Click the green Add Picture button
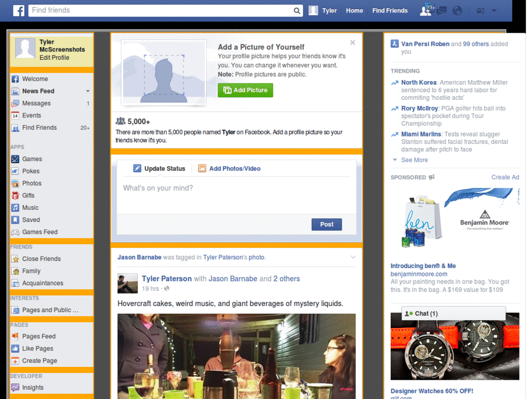The image size is (532, 399). click(245, 90)
